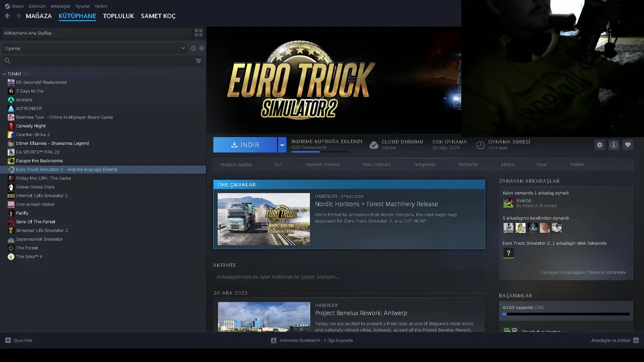Go back with the left arrow icon

click(8, 16)
